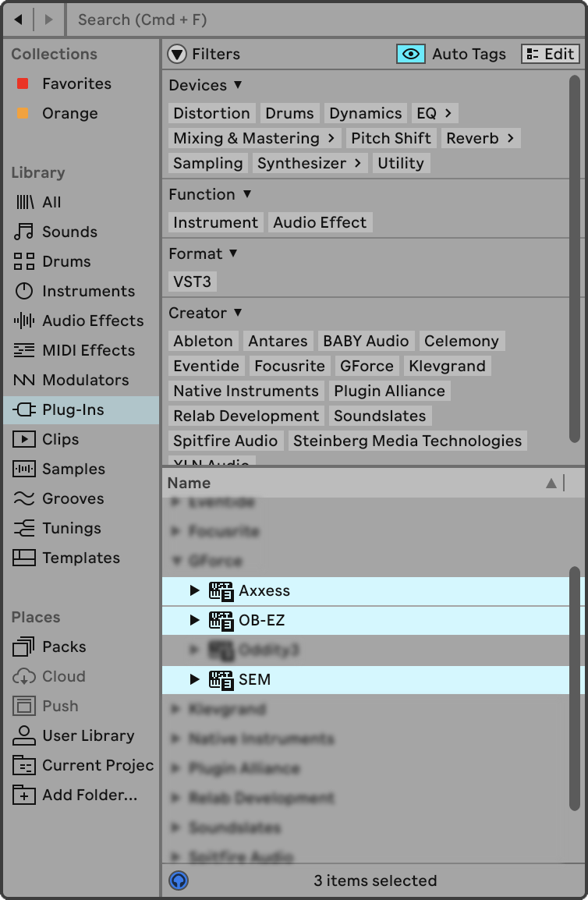Toggle the Drums filter tag
The width and height of the screenshot is (588, 900).
tap(289, 113)
